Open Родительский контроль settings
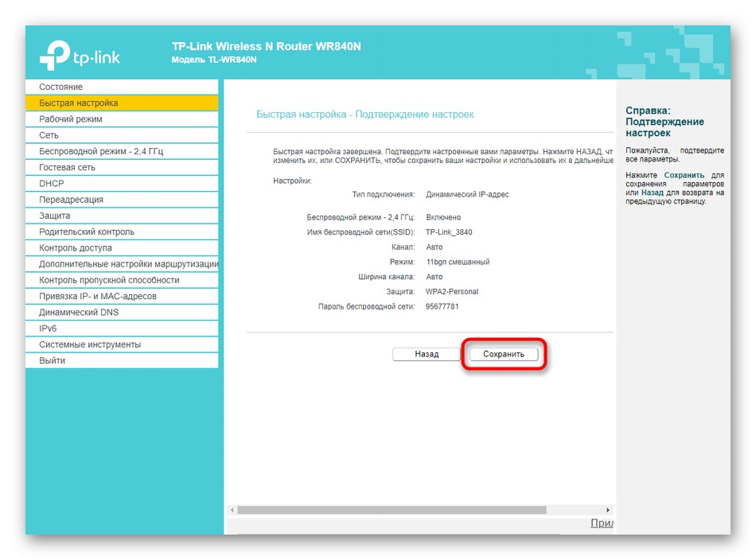This screenshot has width=756, height=560. tap(119, 231)
